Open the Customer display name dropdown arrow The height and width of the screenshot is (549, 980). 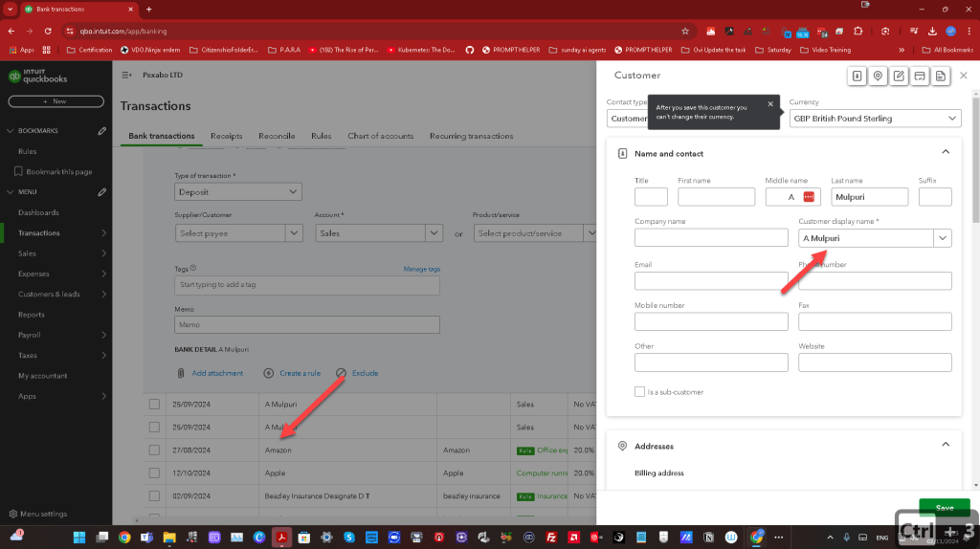tap(943, 238)
